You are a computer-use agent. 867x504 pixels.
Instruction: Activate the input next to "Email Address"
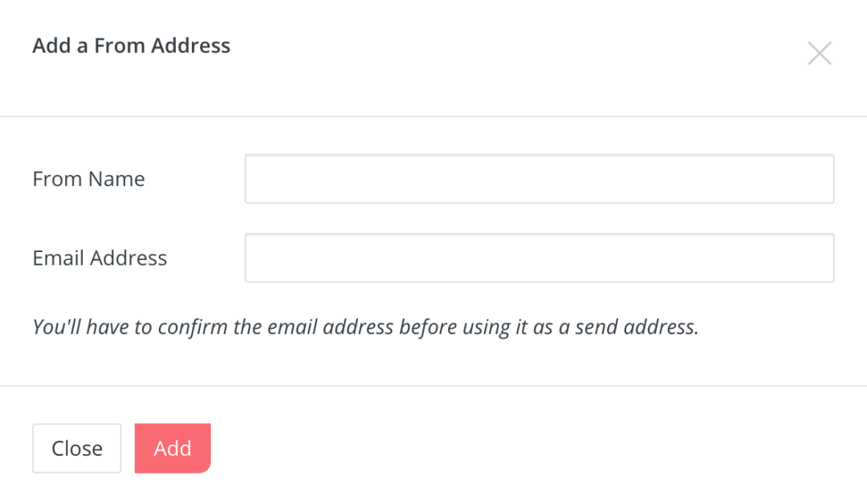(x=539, y=258)
